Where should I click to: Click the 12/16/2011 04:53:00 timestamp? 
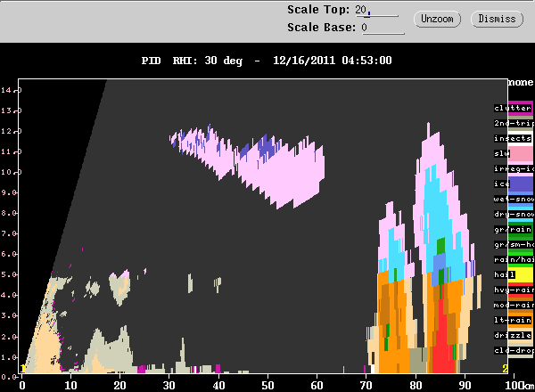[333, 61]
